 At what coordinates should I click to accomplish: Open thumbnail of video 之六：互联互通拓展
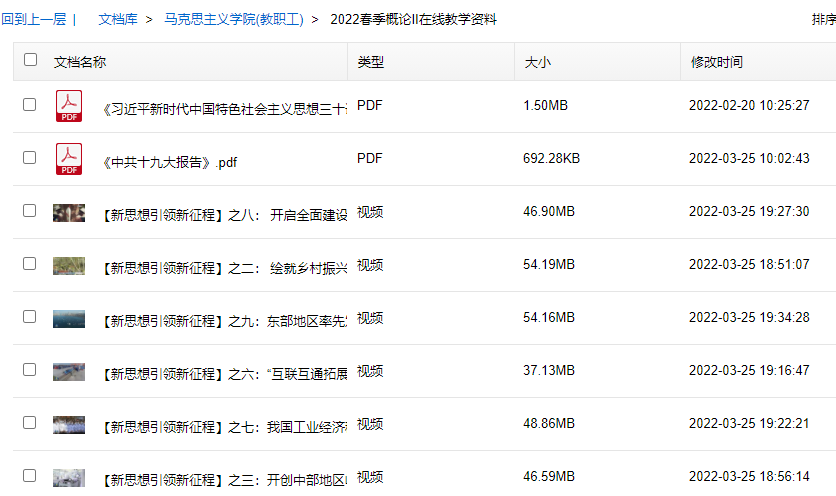[x=69, y=371]
